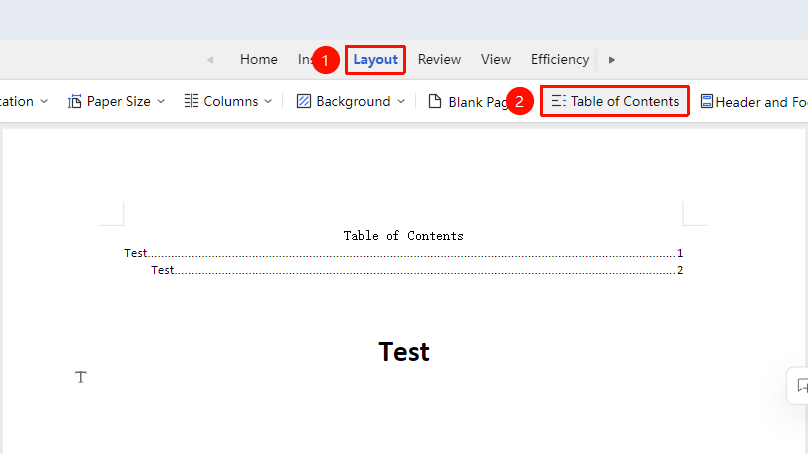Screen dimensions: 808x454
Task: Click the Blank Page icon
Action: pos(435,102)
